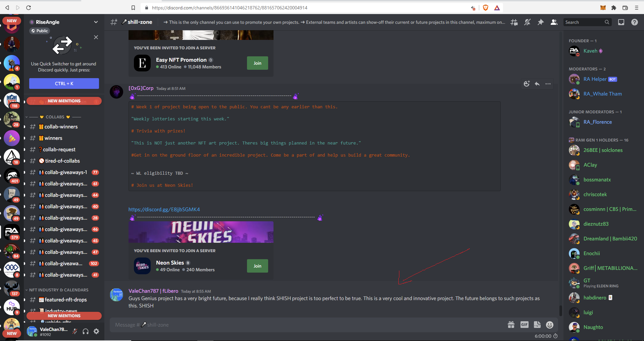
Task: Open ValeChan787 user panel avatar
Action: 32,331
